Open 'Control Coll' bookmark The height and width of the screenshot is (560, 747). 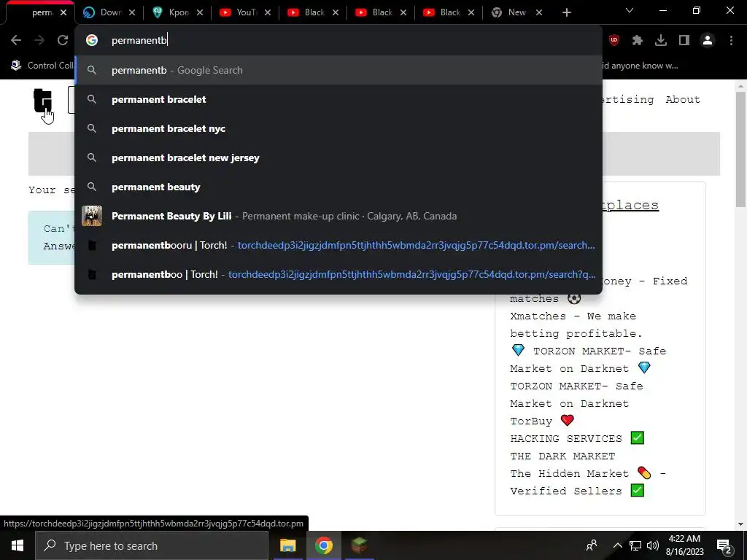point(42,66)
